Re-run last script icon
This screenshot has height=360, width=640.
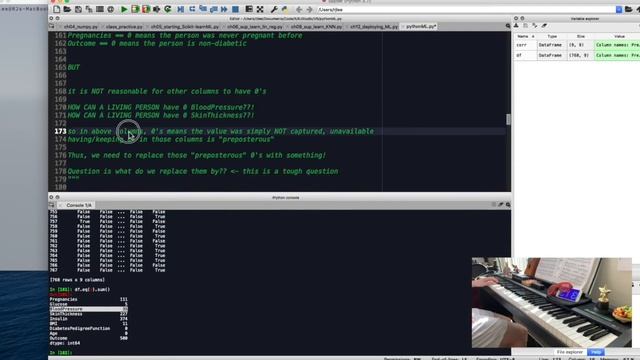pos(168,9)
